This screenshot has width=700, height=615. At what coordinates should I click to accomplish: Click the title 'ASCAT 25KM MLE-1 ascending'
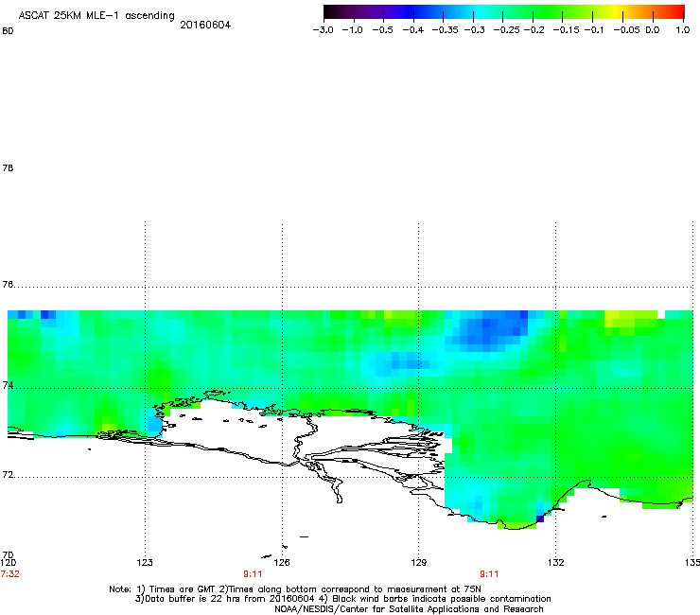96,16
